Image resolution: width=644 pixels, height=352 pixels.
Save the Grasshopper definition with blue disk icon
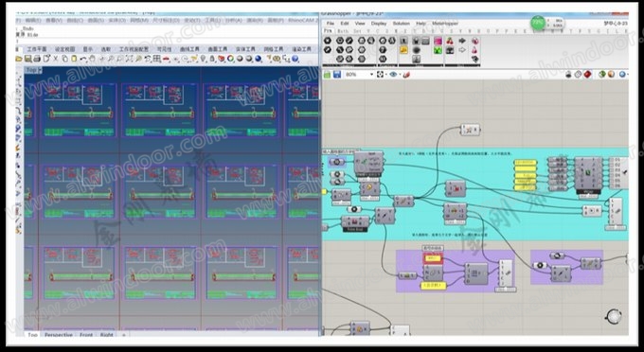[x=337, y=74]
